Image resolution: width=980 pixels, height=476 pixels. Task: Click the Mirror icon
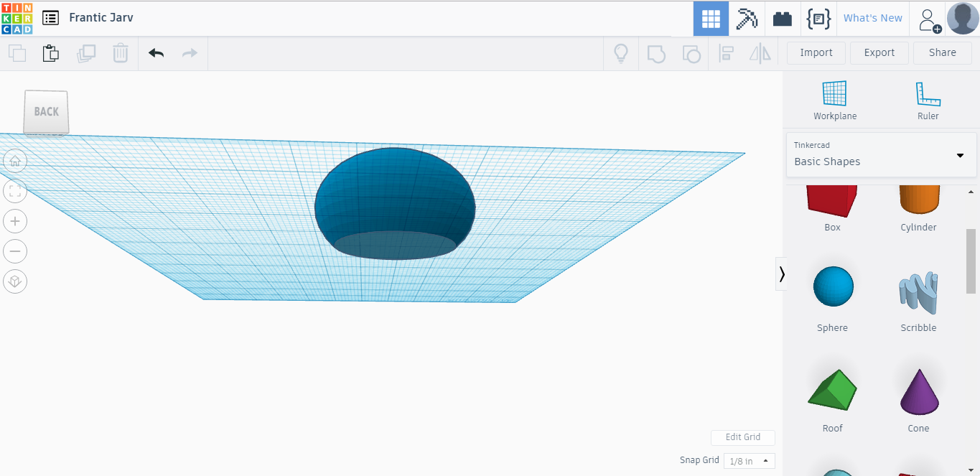coord(760,53)
